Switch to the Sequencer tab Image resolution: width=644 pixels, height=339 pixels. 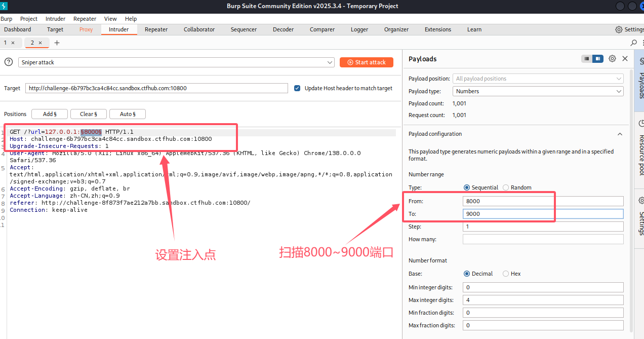pos(244,29)
